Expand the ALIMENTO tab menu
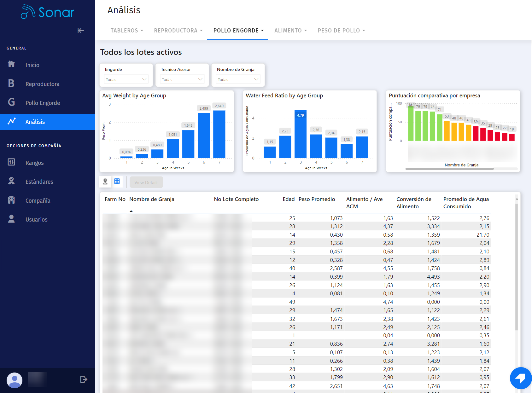Image resolution: width=532 pixels, height=393 pixels. 290,31
